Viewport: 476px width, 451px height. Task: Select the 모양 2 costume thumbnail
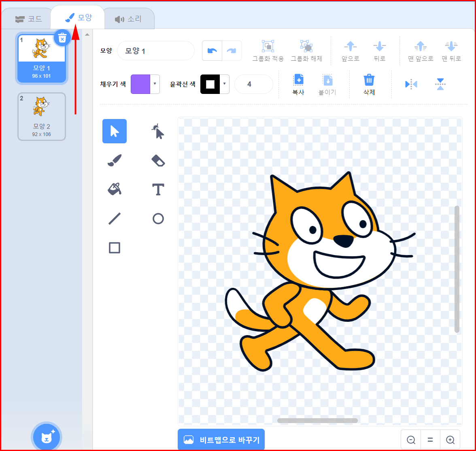tap(42, 117)
